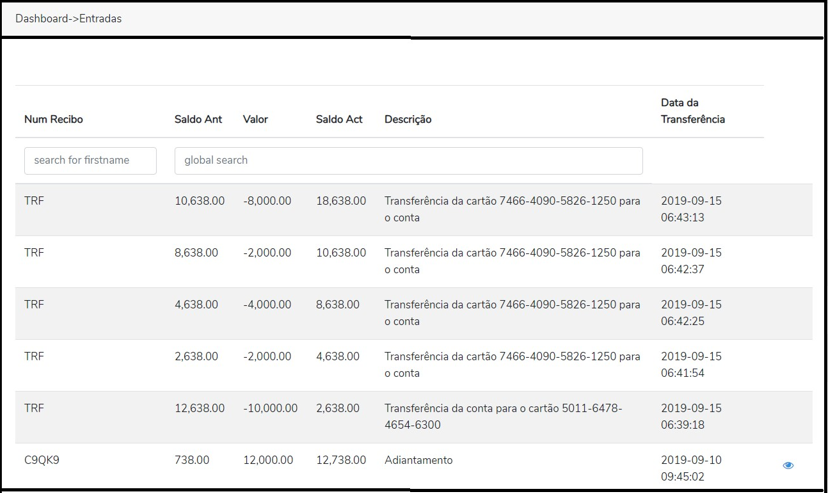
Task: Select the C9QK9 receipt number
Action: 42,460
